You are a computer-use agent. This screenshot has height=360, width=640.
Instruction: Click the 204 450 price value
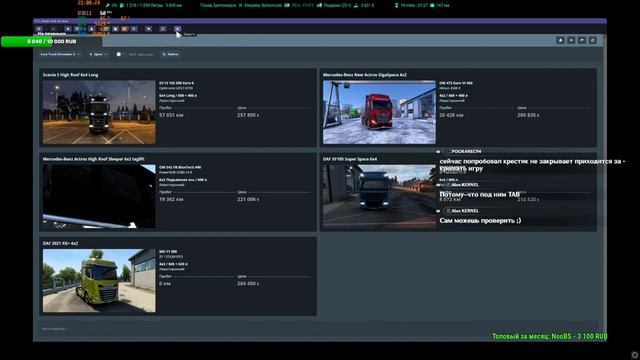click(248, 284)
